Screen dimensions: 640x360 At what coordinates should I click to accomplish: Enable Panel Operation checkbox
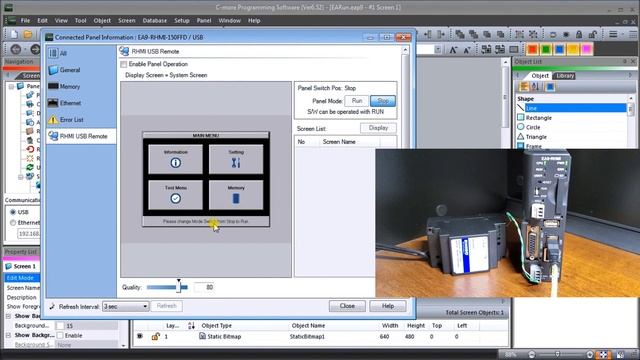point(123,64)
